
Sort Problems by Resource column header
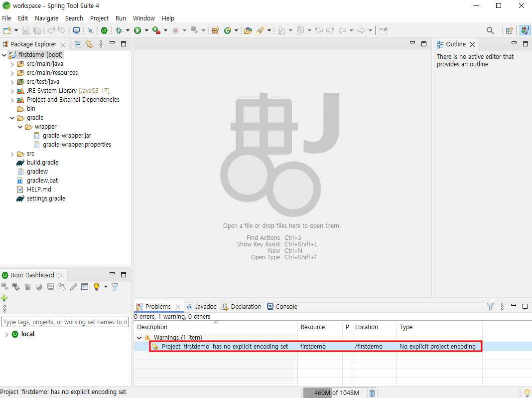320,327
